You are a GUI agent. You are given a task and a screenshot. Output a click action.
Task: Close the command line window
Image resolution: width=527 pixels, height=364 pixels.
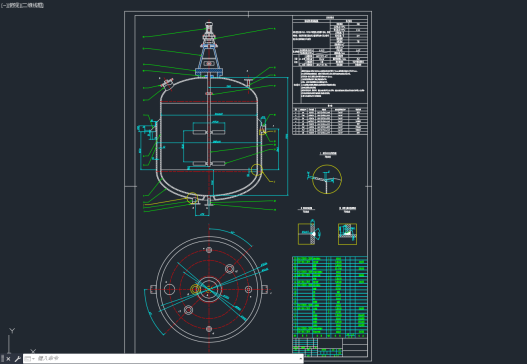tap(8, 359)
